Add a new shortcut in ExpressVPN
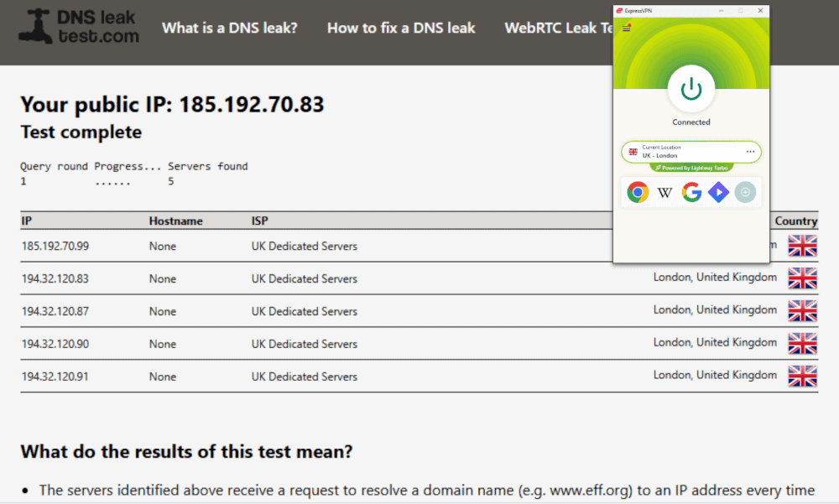This screenshot has width=839, height=504. tap(745, 192)
